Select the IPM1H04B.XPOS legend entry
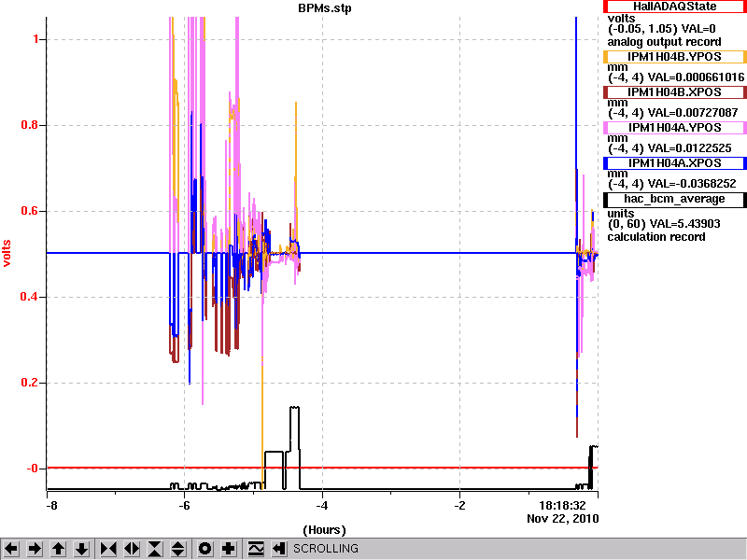747x560 pixels. tap(674, 92)
